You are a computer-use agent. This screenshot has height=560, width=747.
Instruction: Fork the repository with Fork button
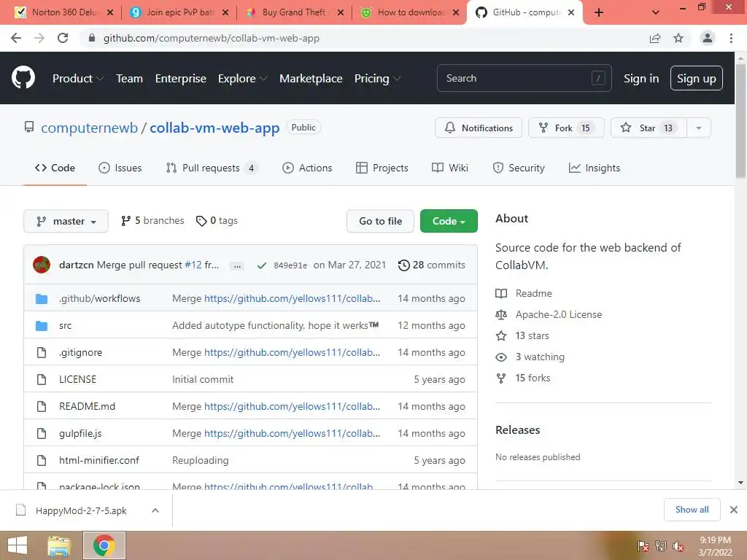tap(566, 128)
